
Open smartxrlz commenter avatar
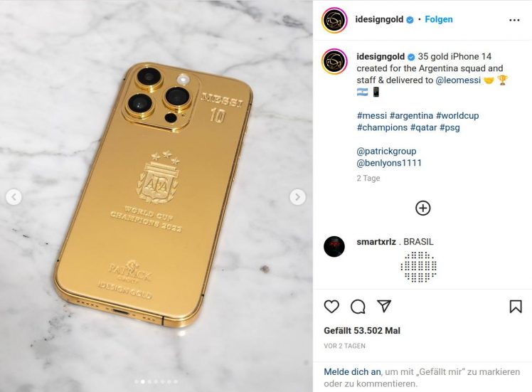(x=334, y=246)
